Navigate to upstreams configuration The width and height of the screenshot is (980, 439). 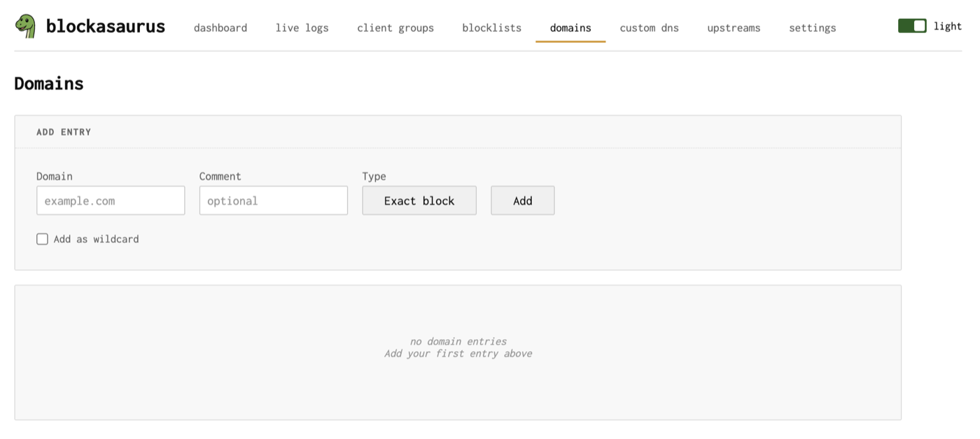pos(734,27)
